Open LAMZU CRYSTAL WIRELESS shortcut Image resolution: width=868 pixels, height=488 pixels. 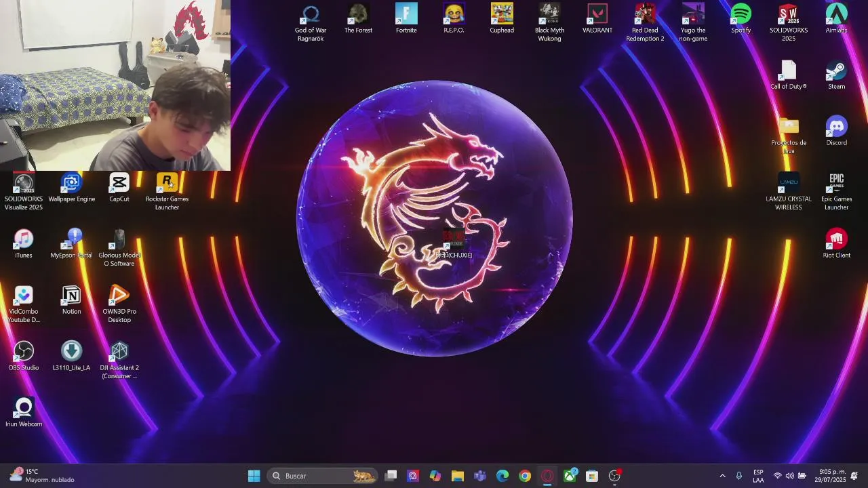(x=789, y=192)
